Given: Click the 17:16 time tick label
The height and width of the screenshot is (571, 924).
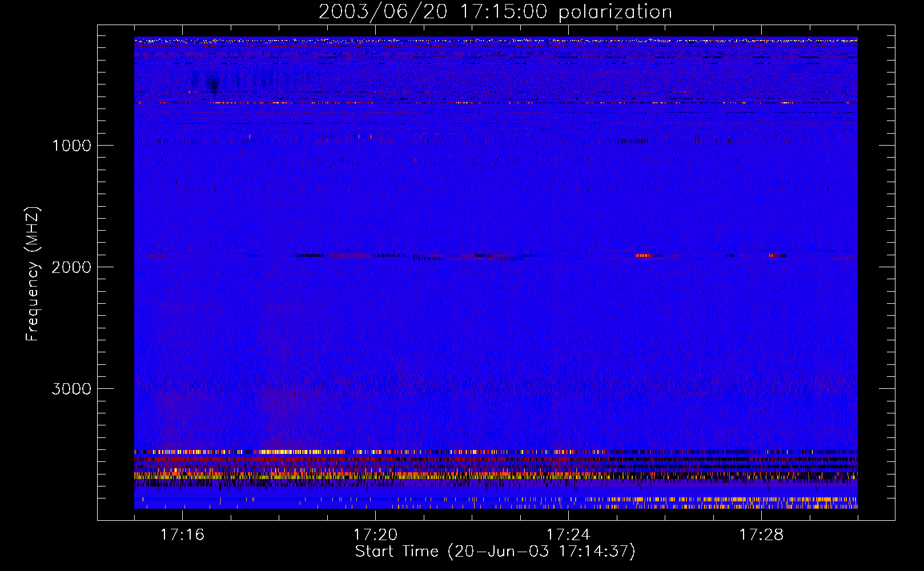Looking at the screenshot, I should [x=182, y=535].
